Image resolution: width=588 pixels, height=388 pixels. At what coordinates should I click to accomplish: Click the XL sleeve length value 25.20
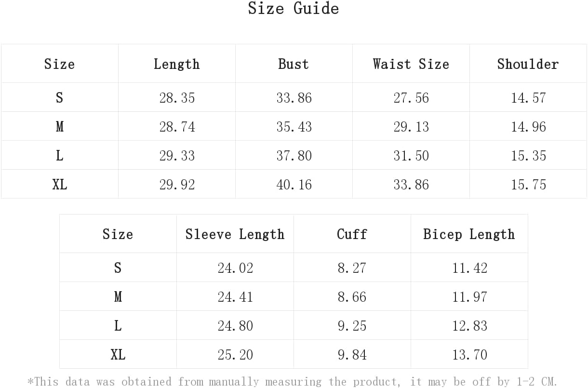tap(235, 355)
